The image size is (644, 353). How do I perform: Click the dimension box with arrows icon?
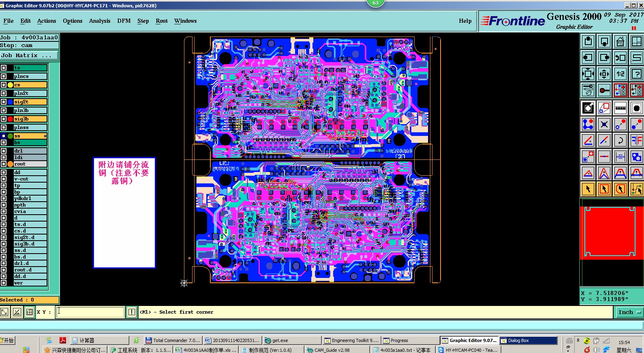(x=620, y=157)
